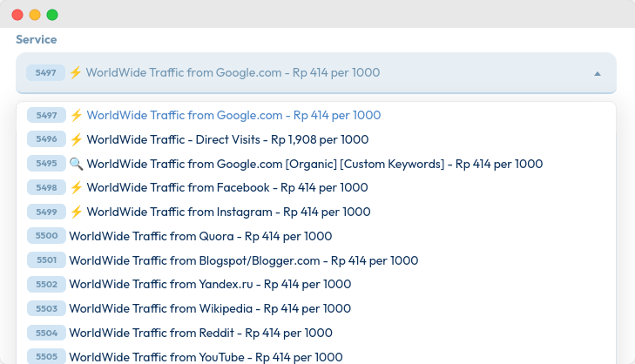Collapse the Service dropdown with the arrow

point(598,74)
